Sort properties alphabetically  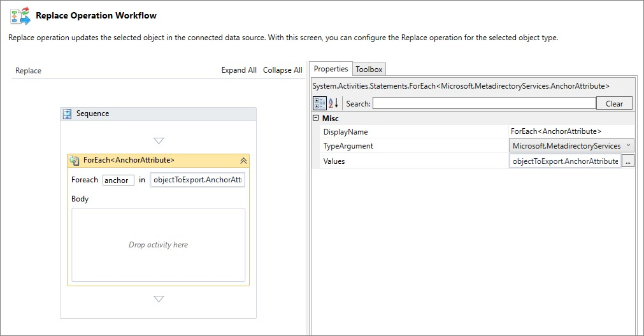tap(333, 103)
